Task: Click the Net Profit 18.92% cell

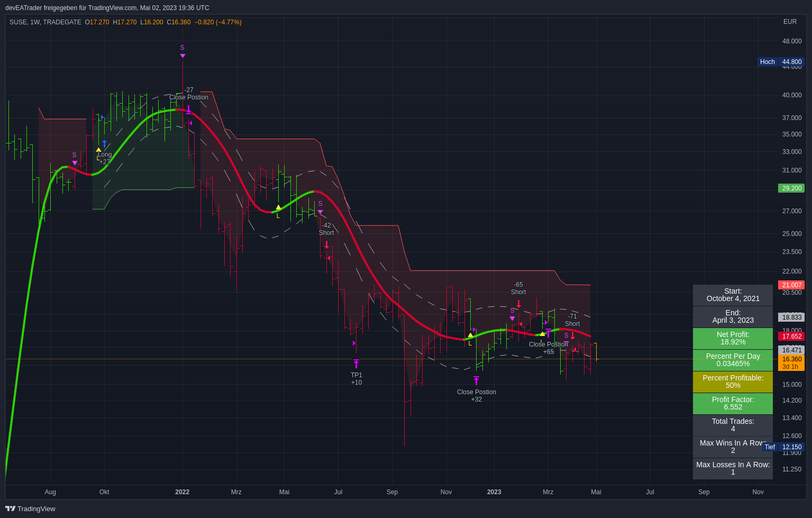Action: (733, 339)
